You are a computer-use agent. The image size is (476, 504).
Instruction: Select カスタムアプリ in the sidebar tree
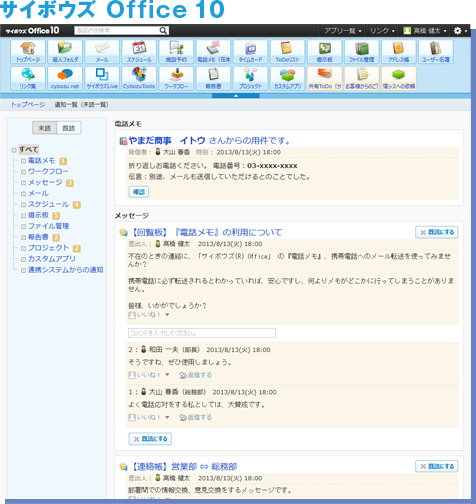pyautogui.click(x=52, y=259)
